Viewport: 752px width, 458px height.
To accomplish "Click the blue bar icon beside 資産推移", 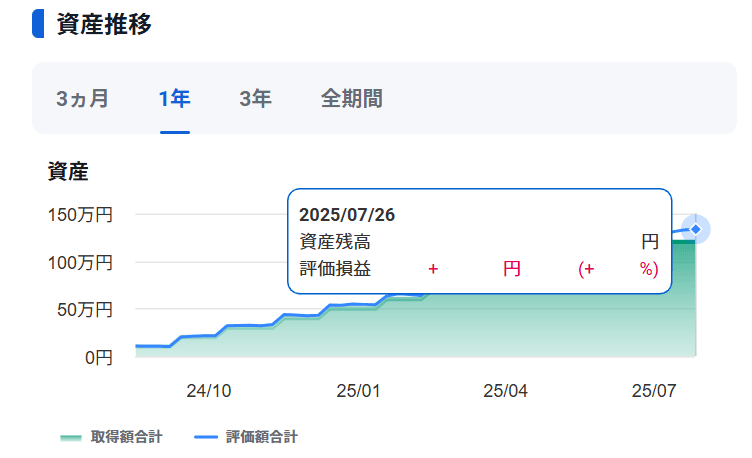I will click(x=38, y=23).
